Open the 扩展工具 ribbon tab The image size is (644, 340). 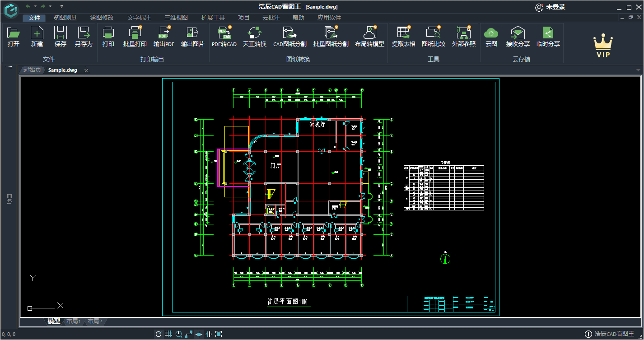(x=213, y=18)
